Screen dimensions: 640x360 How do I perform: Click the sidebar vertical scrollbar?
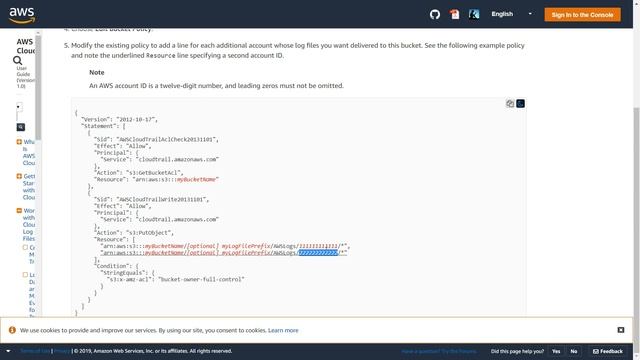[x=38, y=87]
